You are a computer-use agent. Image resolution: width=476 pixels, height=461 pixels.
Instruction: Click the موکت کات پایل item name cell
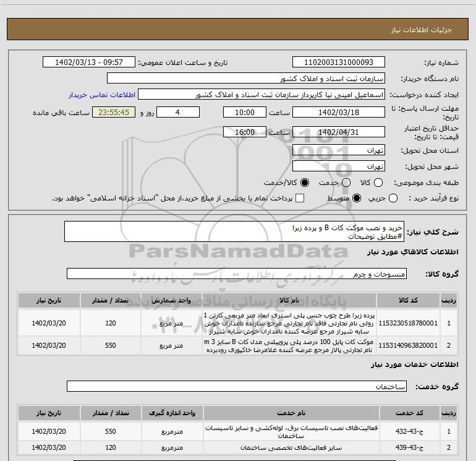pos(289,345)
